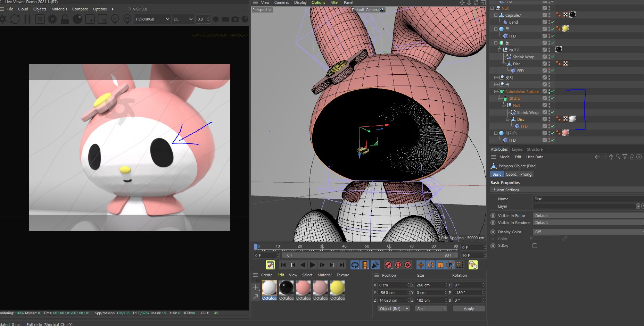
Task: Click the timeline playhead at frame 0
Action: 256,246
